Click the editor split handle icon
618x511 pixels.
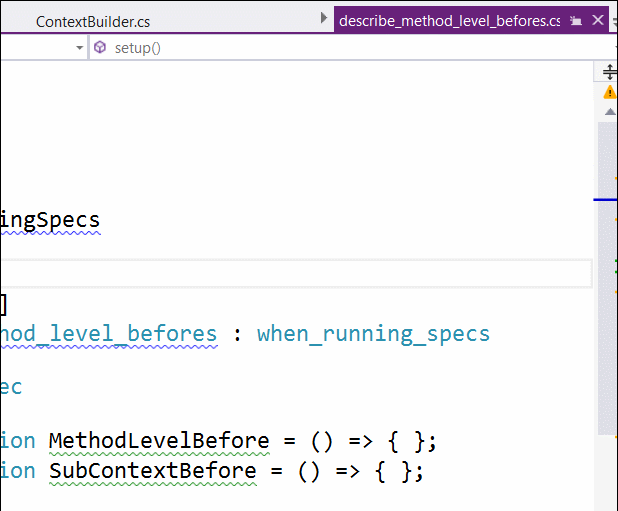609,72
